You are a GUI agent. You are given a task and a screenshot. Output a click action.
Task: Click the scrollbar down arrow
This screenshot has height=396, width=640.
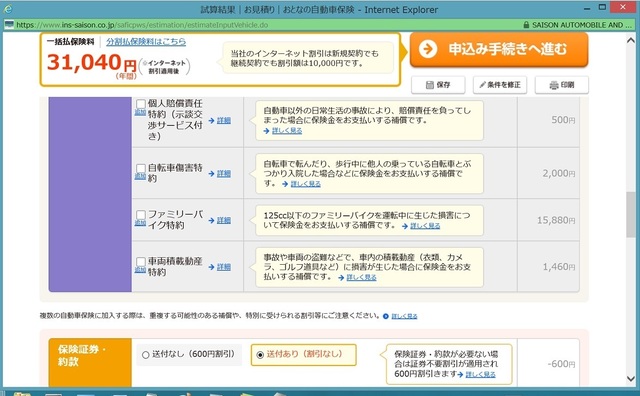[x=631, y=378]
